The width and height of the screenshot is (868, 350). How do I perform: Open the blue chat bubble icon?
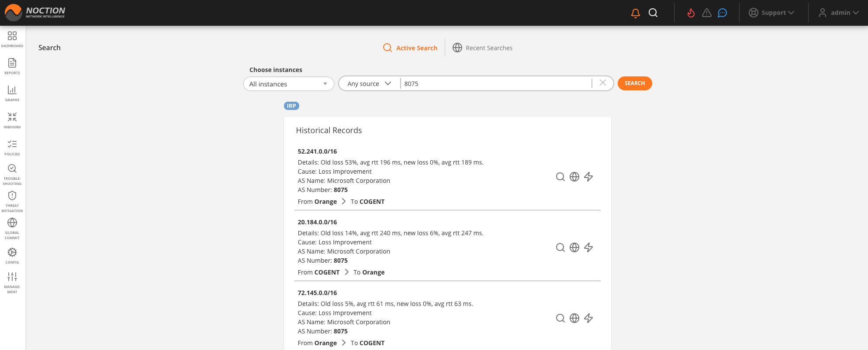click(723, 13)
